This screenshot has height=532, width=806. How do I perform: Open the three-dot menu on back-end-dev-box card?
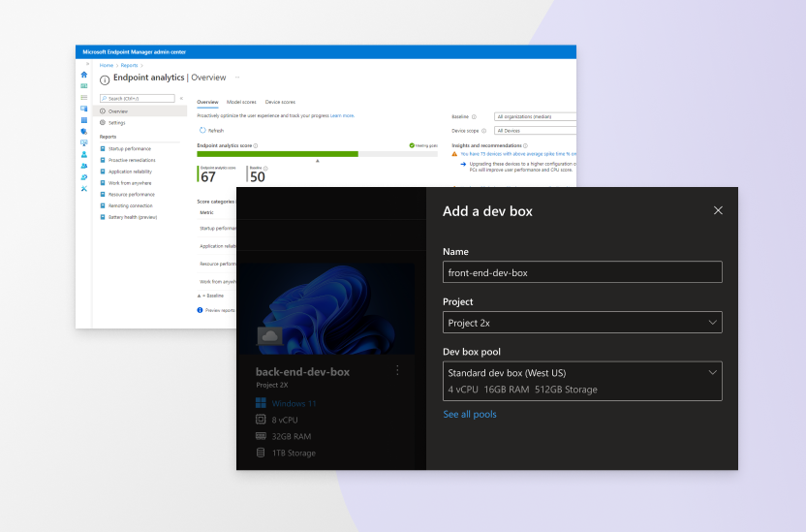click(397, 370)
